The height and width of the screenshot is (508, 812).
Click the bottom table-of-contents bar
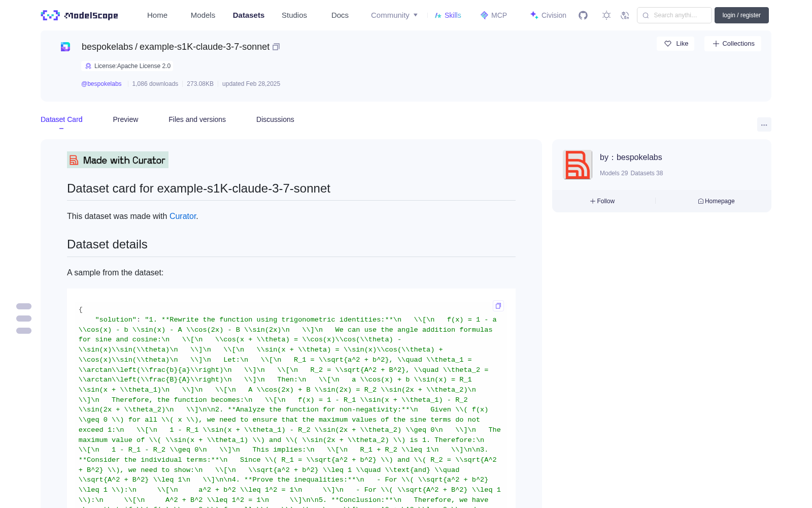[24, 331]
